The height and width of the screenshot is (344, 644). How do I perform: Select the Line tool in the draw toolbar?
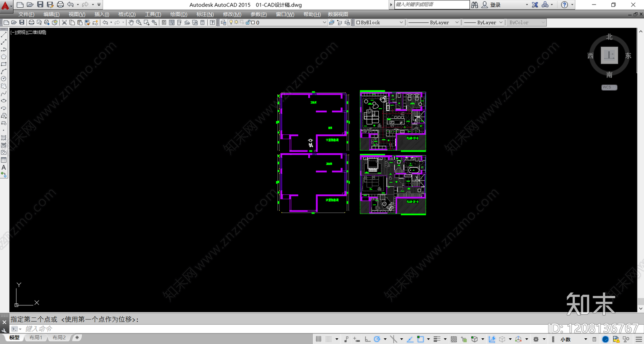coord(4,35)
